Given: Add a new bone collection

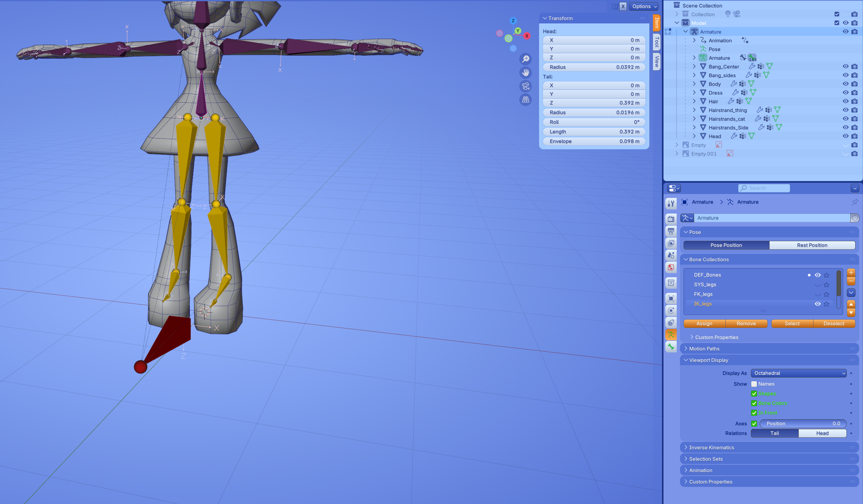Looking at the screenshot, I should 851,272.
